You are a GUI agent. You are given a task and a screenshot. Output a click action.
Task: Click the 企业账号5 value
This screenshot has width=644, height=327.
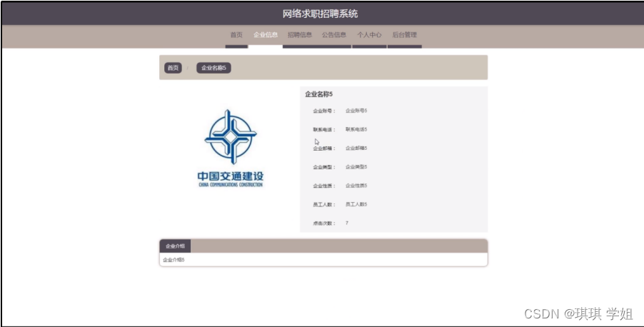[x=356, y=111]
